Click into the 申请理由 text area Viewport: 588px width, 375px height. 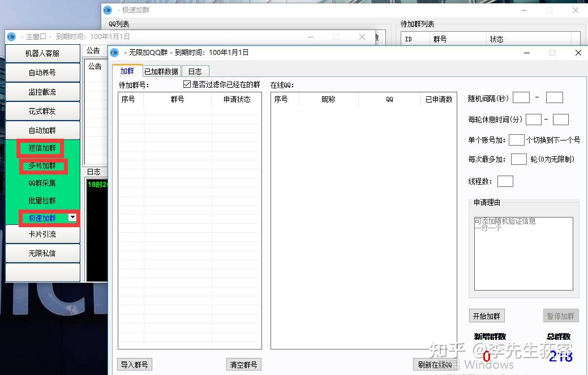(523, 254)
